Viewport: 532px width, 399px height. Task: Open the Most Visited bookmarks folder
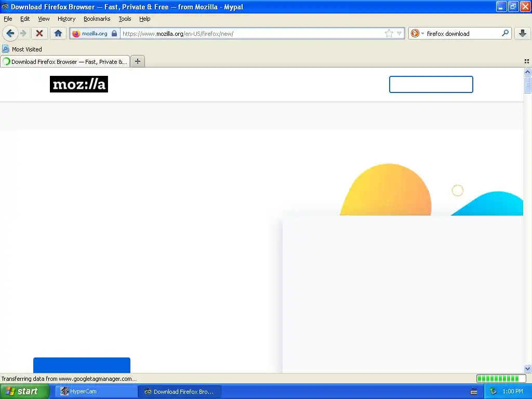tap(22, 49)
